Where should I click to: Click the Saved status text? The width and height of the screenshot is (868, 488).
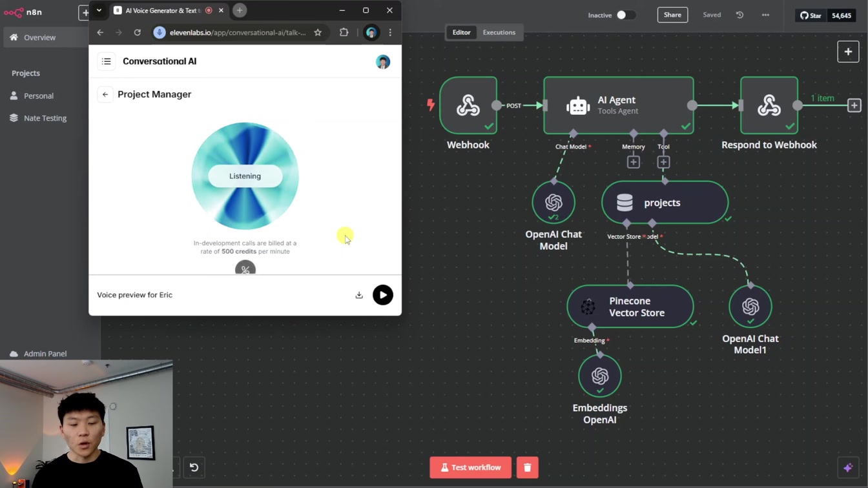pyautogui.click(x=712, y=15)
